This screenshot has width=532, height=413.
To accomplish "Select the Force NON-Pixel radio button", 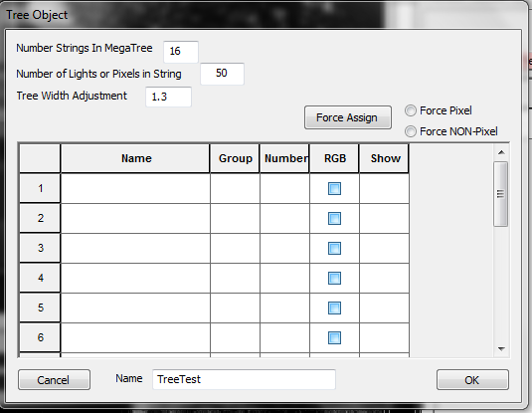I will (x=411, y=131).
